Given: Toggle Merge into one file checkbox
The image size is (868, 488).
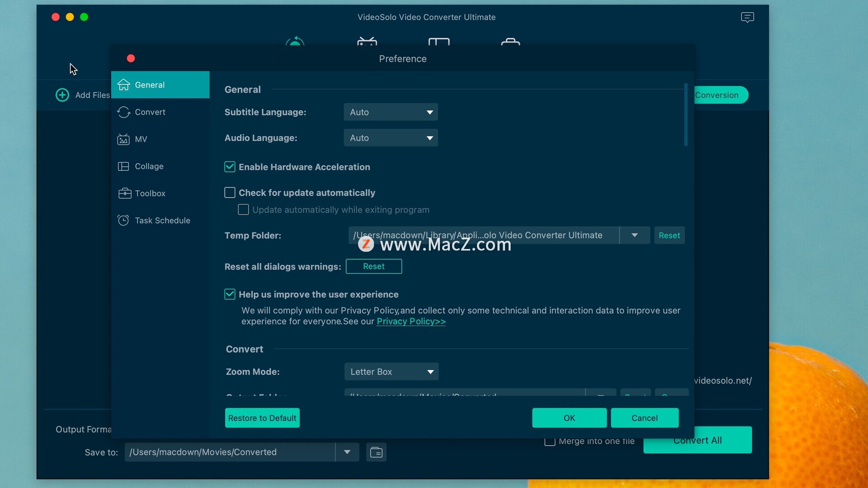Looking at the screenshot, I should [550, 441].
